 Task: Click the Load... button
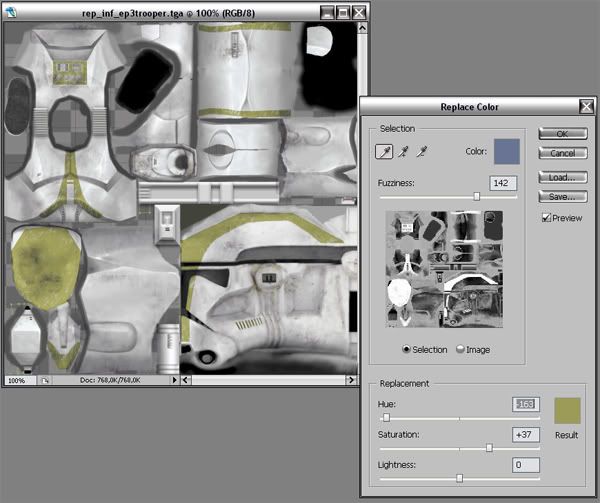point(562,177)
